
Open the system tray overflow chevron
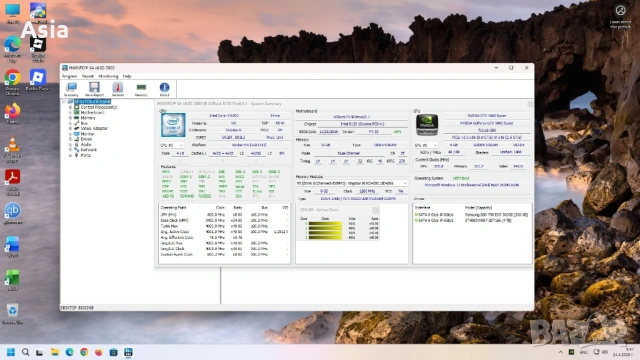coord(560,352)
